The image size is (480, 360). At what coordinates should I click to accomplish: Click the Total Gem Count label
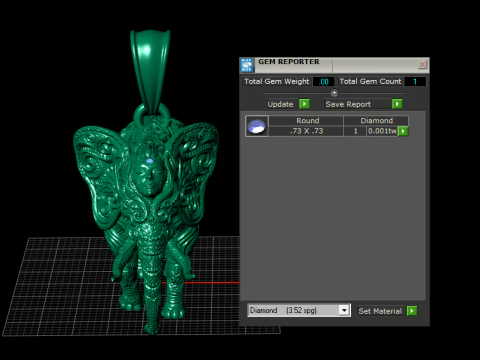tap(370, 81)
